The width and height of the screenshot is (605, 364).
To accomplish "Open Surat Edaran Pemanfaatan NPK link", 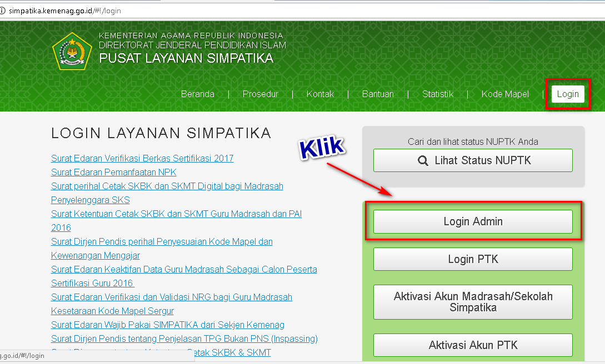I will coord(114,172).
